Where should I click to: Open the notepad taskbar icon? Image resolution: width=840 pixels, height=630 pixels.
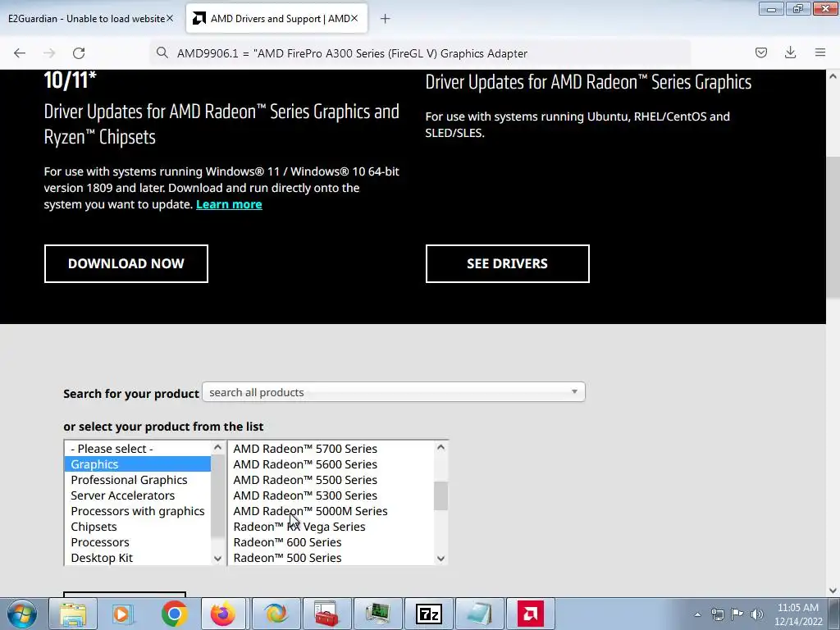[479, 614]
